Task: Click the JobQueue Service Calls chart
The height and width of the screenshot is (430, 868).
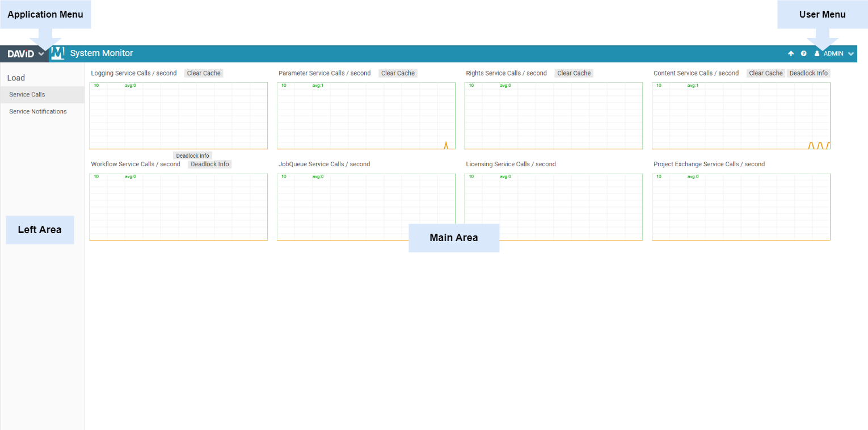Action: click(x=366, y=206)
